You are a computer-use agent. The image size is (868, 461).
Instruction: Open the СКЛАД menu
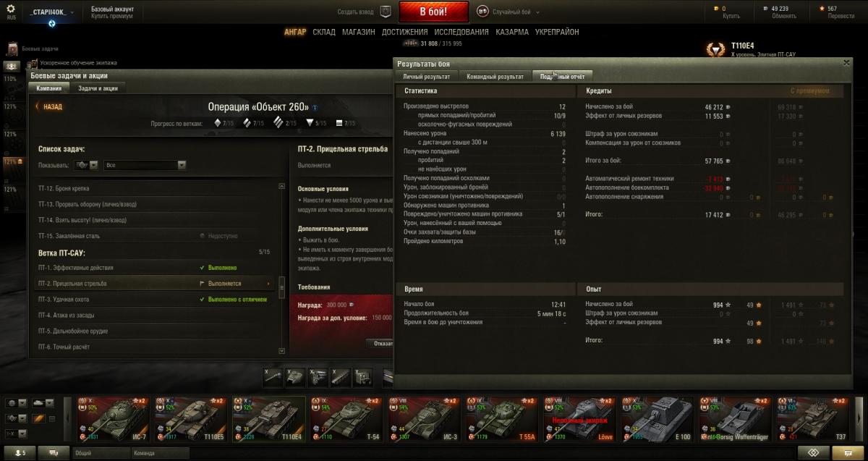click(324, 33)
